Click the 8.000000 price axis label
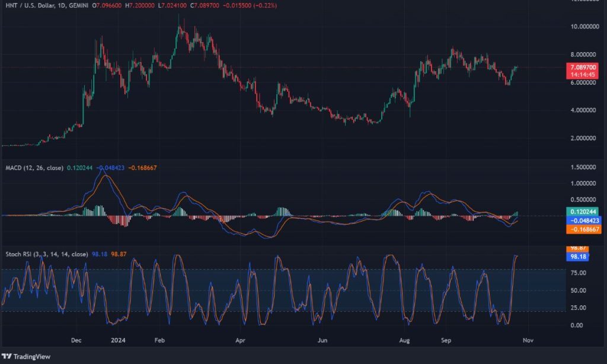This screenshot has width=607, height=364. (x=583, y=55)
